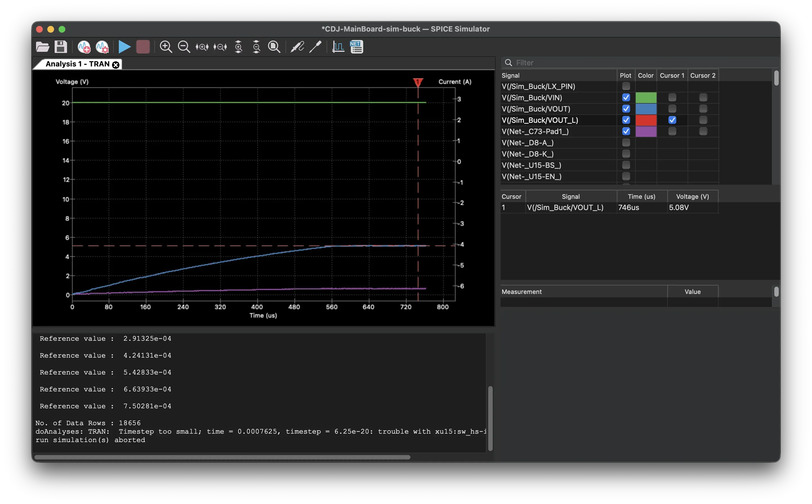Open workbook folder icon in toolbar
Image resolution: width=812 pixels, height=504 pixels.
[x=42, y=47]
